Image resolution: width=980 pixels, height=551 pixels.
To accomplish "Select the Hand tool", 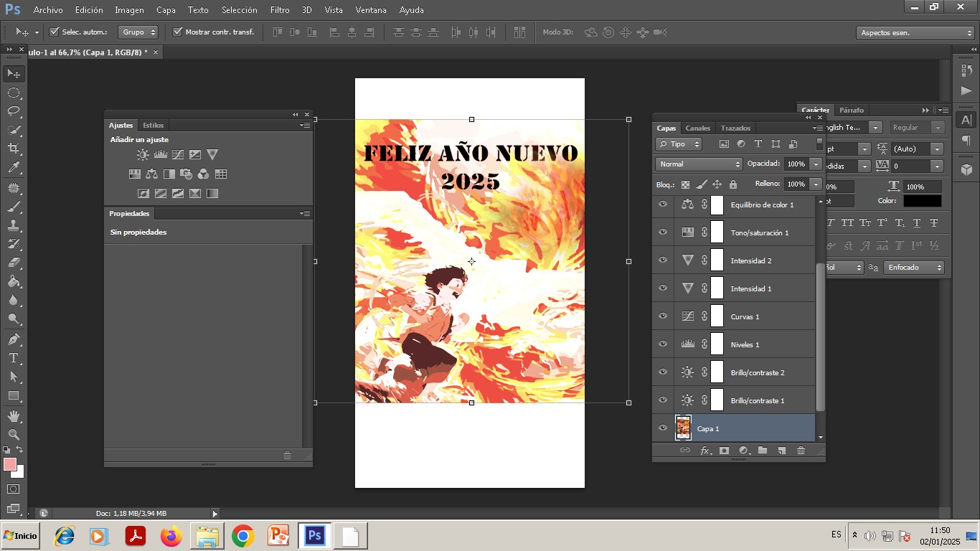I will 14,416.
